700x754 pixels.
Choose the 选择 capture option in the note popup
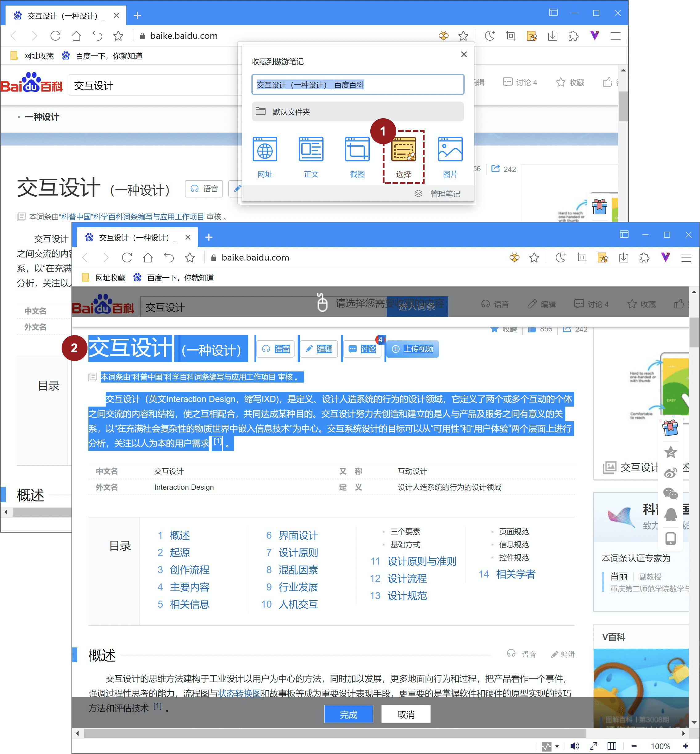[403, 157]
